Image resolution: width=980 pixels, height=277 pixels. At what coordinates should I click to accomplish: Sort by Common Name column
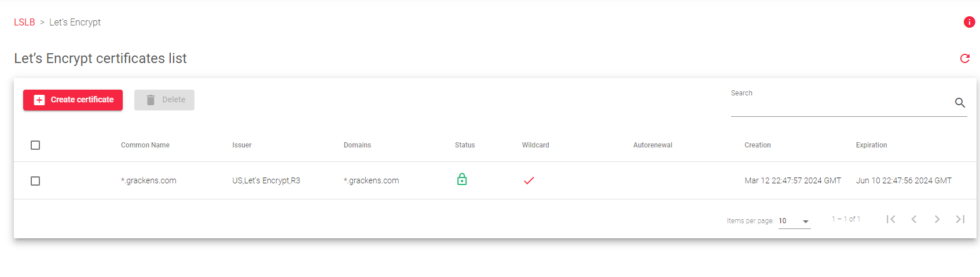(x=145, y=145)
